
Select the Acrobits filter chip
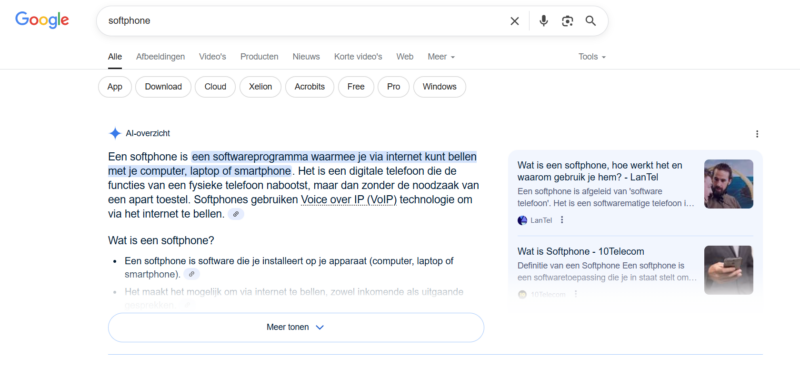310,87
